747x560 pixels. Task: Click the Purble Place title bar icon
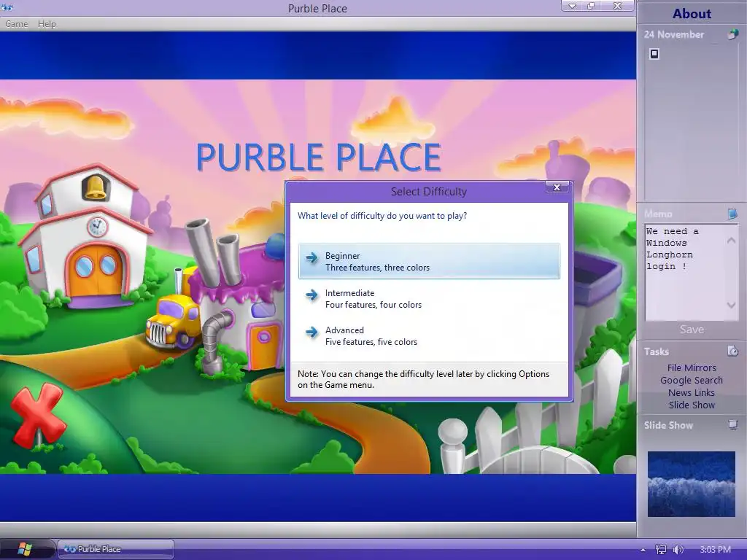[x=7, y=7]
